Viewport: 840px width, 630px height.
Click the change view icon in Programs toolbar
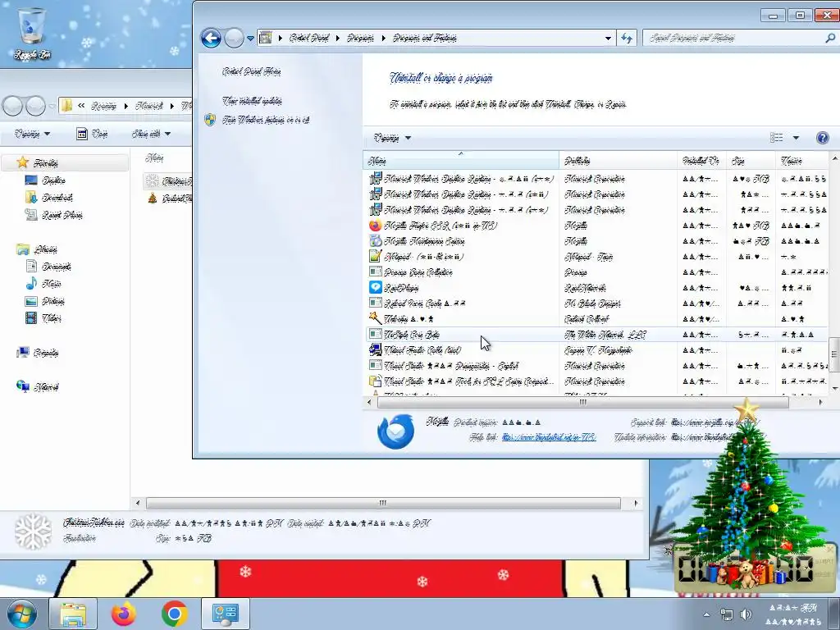click(776, 138)
